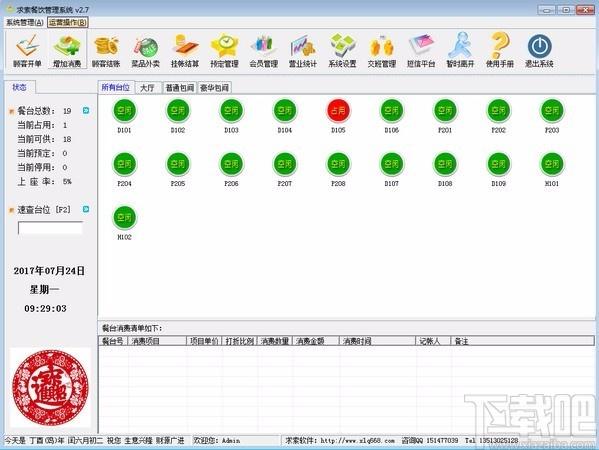
Task: Click the 退出系统 power icon
Action: [539, 50]
